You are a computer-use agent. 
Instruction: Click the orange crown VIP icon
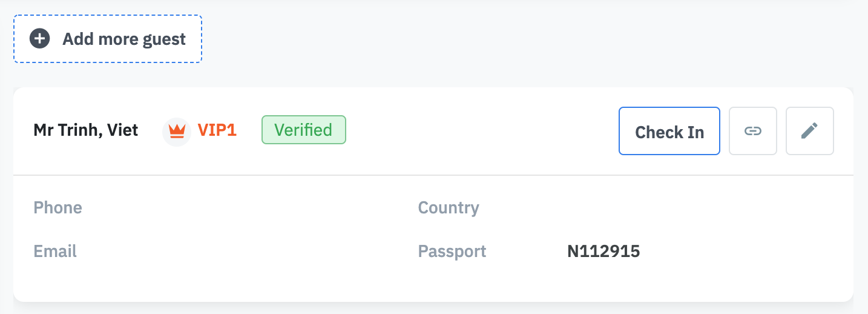(x=177, y=130)
